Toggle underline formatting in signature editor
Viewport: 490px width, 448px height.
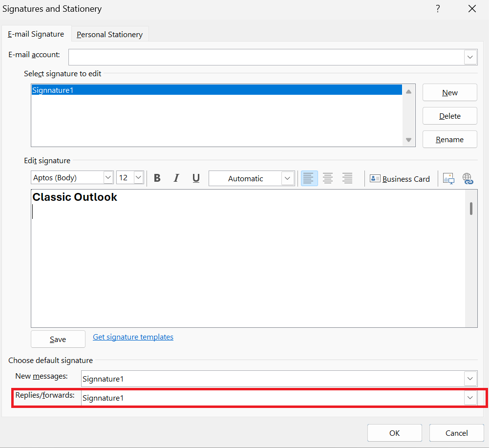point(196,178)
